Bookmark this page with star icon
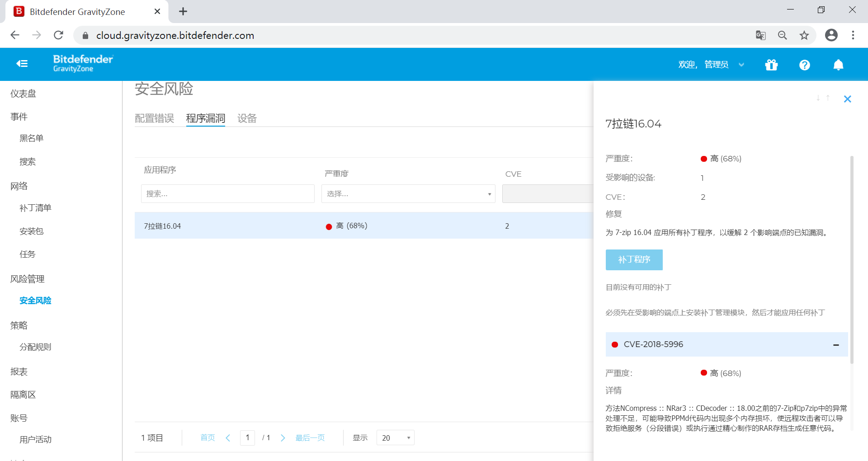The height and width of the screenshot is (461, 868). [804, 35]
